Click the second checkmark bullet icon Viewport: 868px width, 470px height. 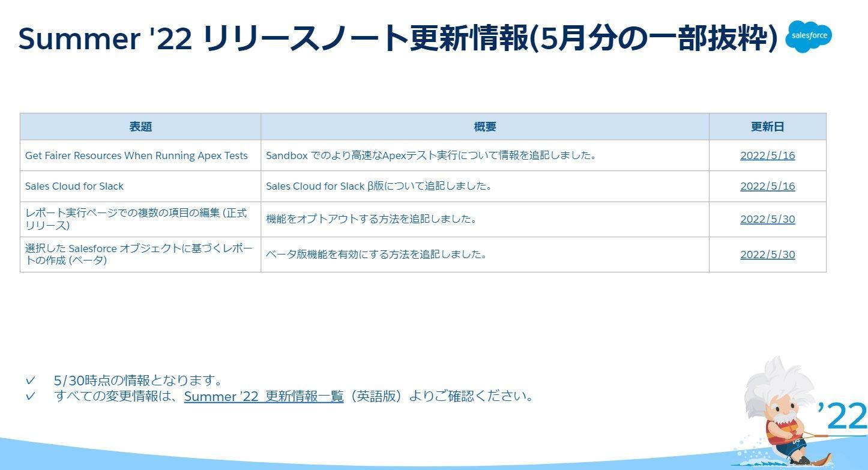pos(30,396)
